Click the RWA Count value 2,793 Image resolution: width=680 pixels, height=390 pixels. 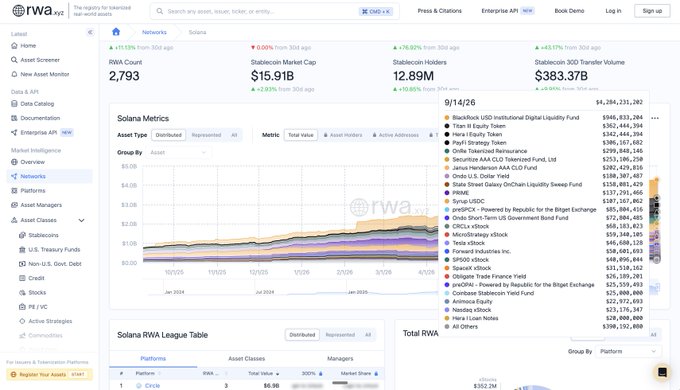pyautogui.click(x=124, y=76)
